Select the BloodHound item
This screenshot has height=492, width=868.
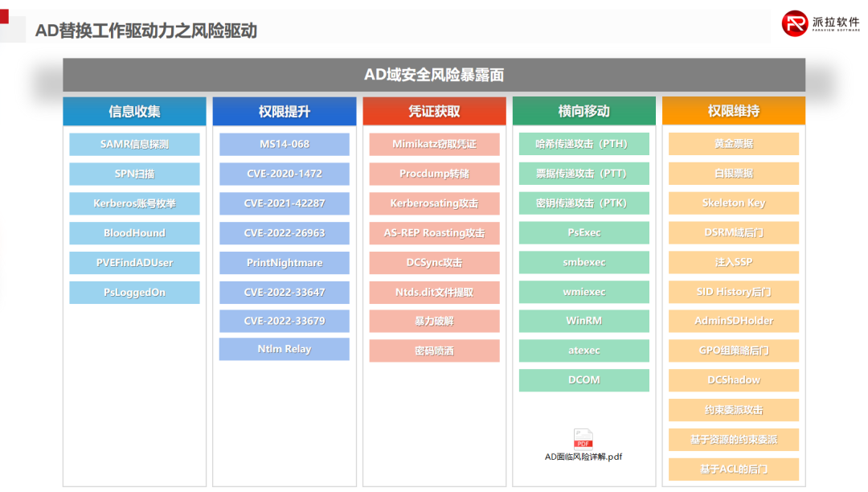133,233
